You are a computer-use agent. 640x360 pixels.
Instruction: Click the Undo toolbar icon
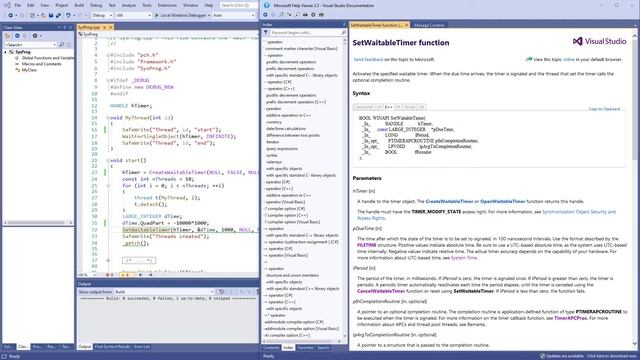pyautogui.click(x=68, y=15)
